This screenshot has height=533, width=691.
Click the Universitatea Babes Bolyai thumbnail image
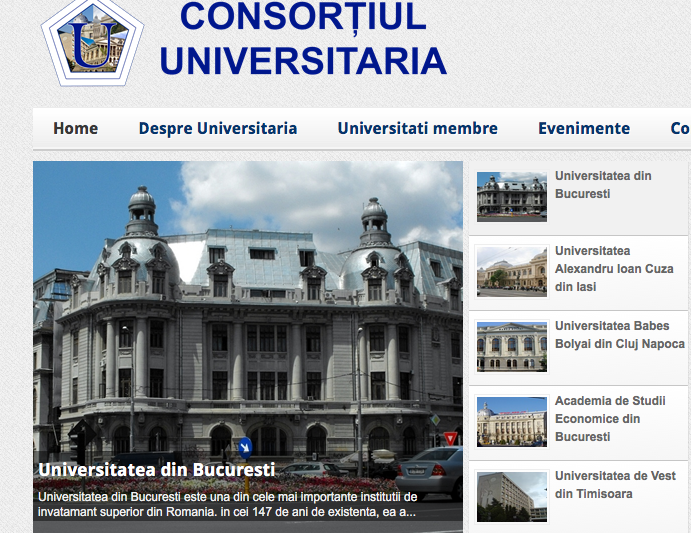point(511,346)
